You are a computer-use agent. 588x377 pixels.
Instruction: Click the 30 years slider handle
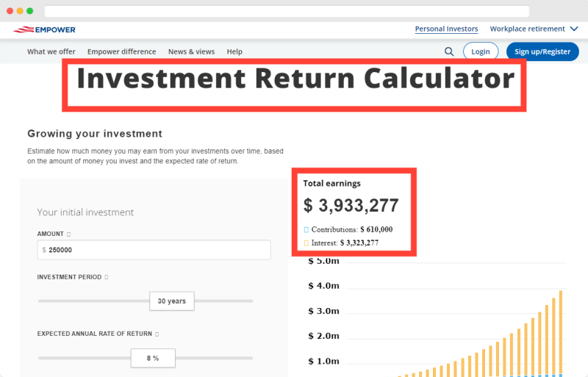click(172, 301)
